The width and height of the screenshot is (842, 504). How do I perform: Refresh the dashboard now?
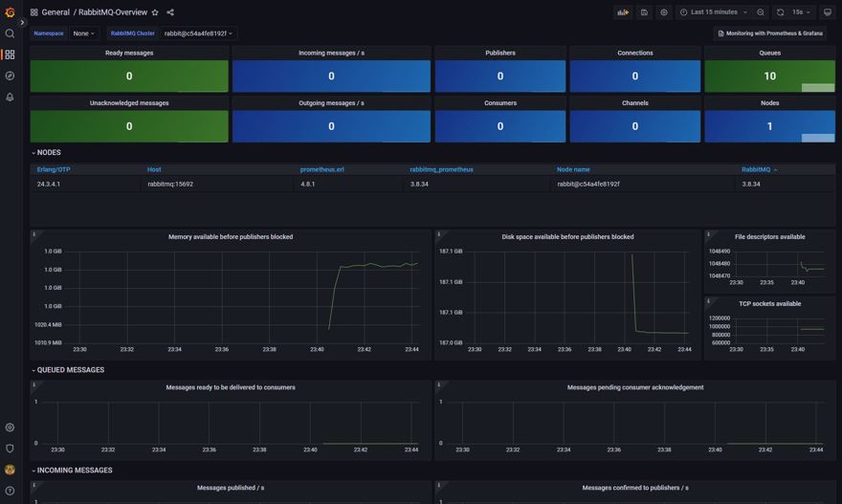[780, 12]
